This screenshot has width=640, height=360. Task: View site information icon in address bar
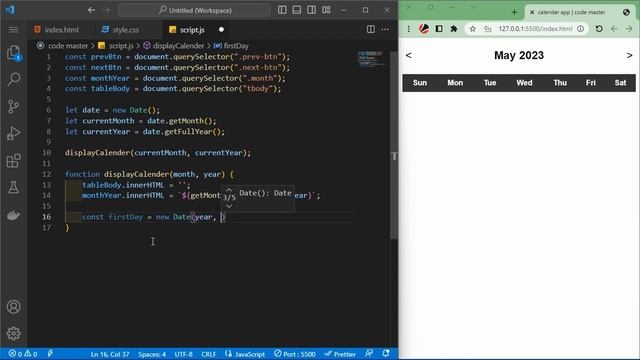click(580, 29)
